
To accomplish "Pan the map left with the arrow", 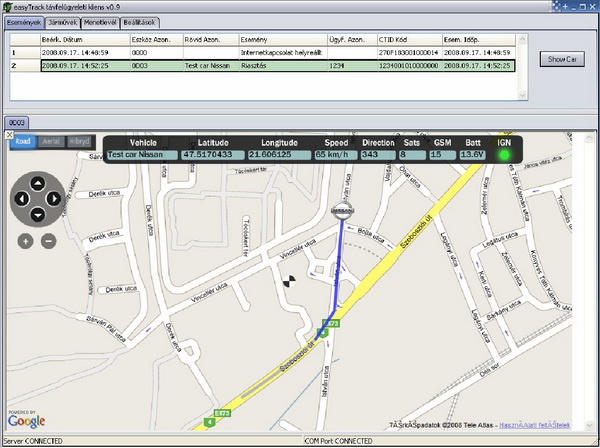I will (22, 199).
